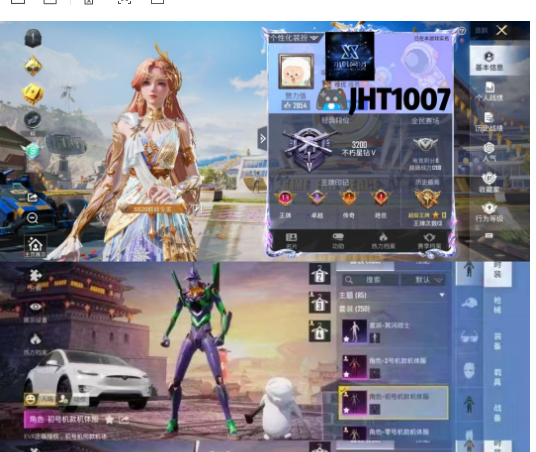Click the round dark gun icon
Viewport: 536px width, 452px height.
click(33, 120)
